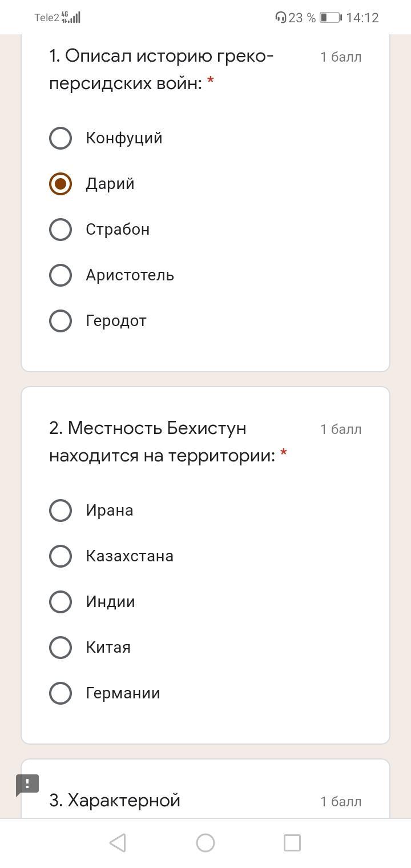Tap the 4G signal strength icon
411x868 pixels.
click(x=71, y=17)
